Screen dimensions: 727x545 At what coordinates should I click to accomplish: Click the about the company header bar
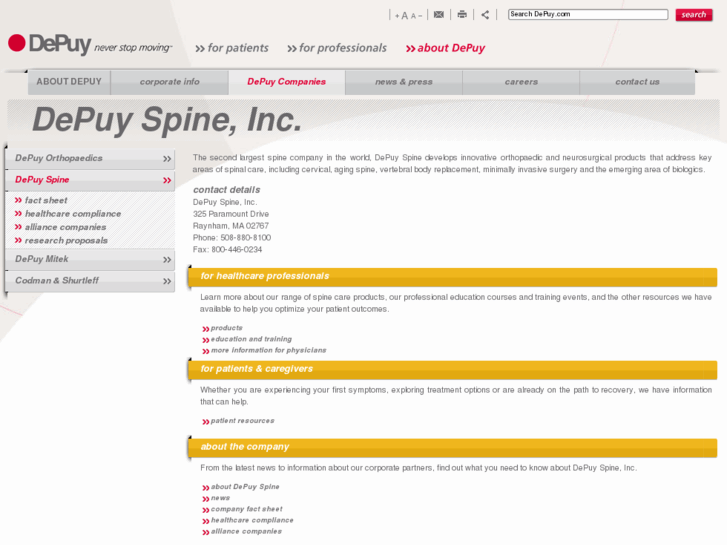(453, 448)
